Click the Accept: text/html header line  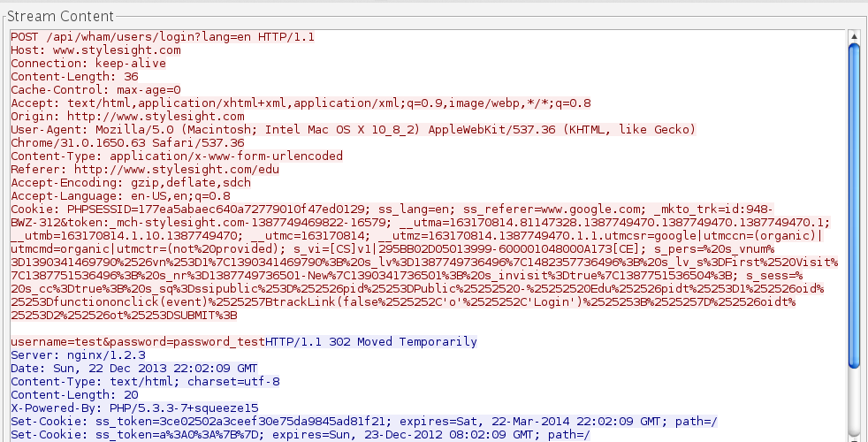point(301,103)
